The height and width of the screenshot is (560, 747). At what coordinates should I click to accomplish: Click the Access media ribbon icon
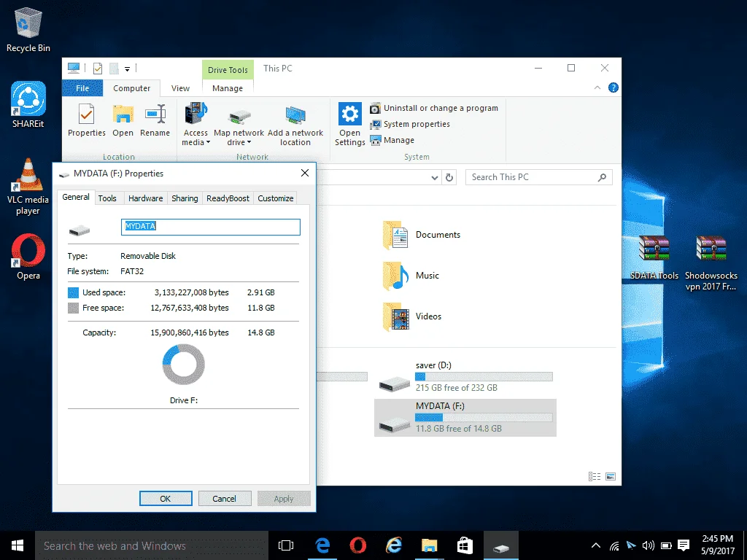coord(196,114)
